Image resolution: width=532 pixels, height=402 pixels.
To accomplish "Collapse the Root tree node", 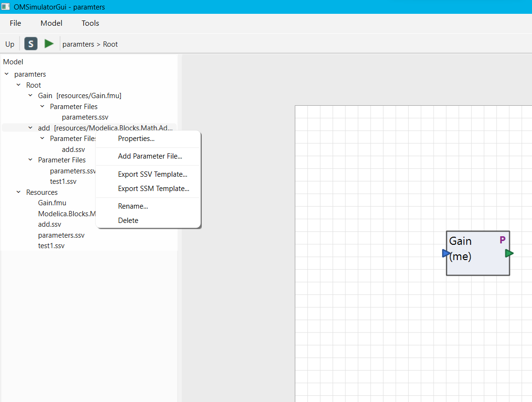I will [19, 85].
